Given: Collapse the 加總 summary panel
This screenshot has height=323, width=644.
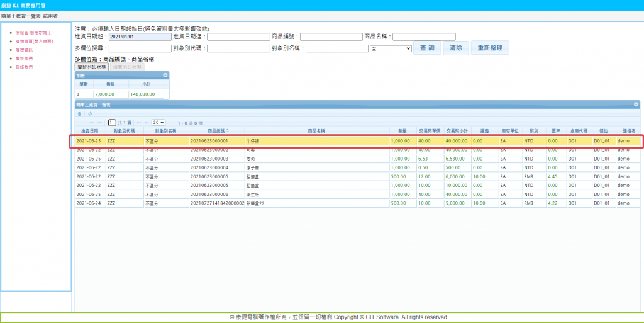Looking at the screenshot, I should pyautogui.click(x=165, y=75).
